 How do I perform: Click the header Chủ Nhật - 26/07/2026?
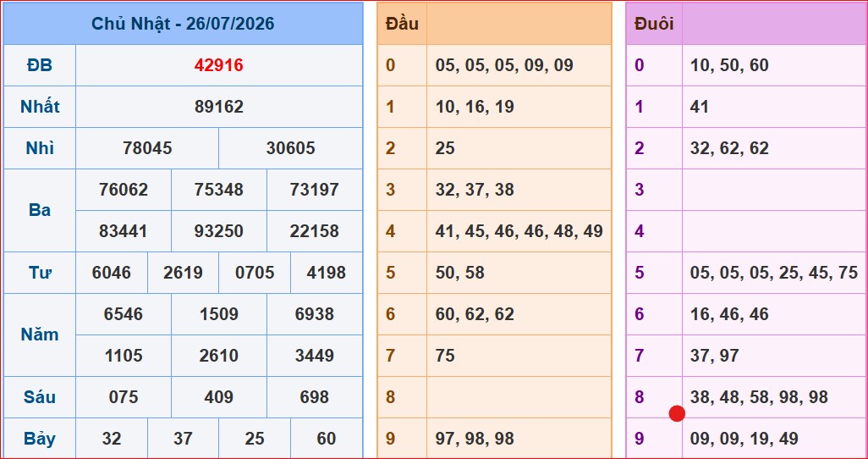183,24
